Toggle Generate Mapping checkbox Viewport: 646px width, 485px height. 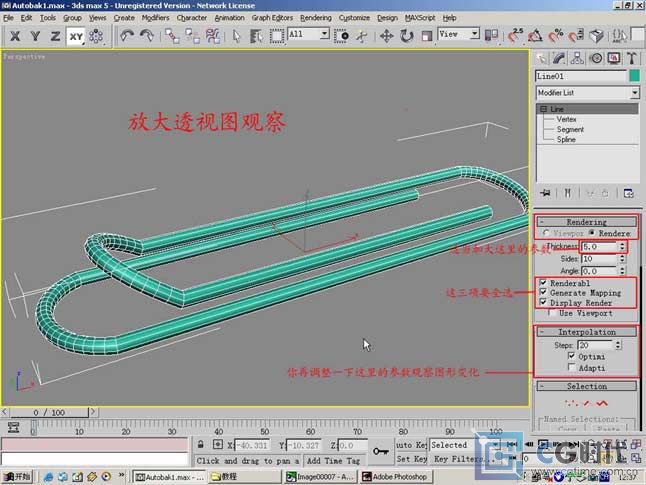point(543,292)
